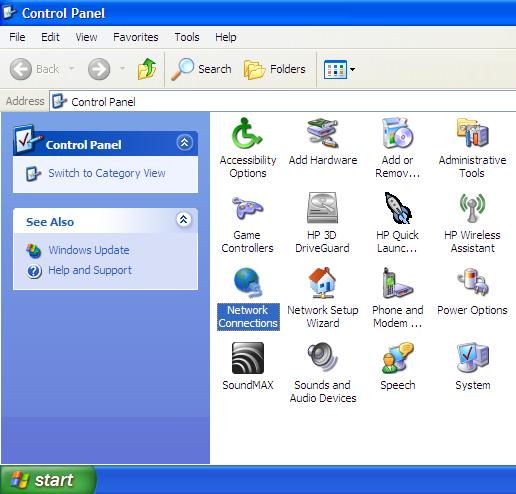Click the Address bar Control Panel icon
Screen dimensions: 516x494
60,101
